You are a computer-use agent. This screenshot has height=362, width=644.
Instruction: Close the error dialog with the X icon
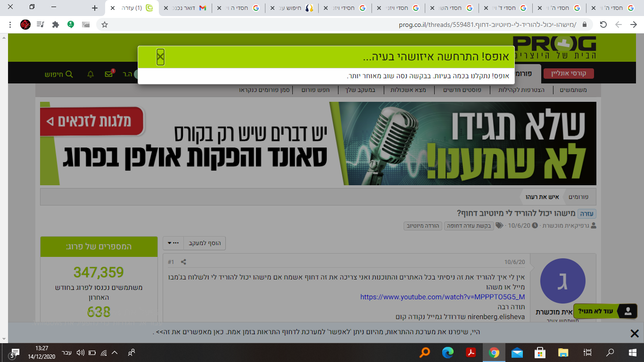[x=160, y=57]
